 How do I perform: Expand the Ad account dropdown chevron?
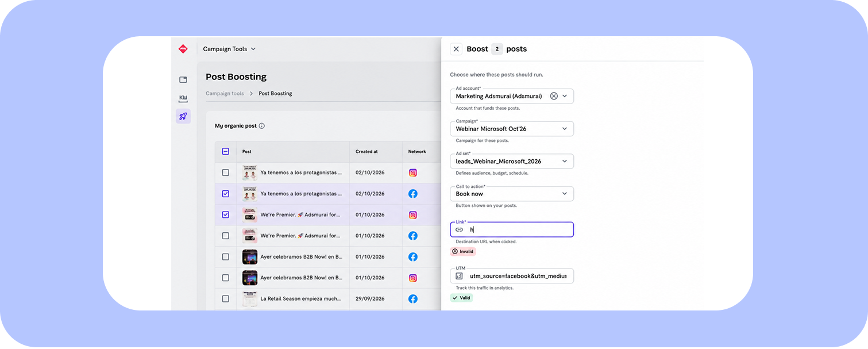tap(565, 96)
